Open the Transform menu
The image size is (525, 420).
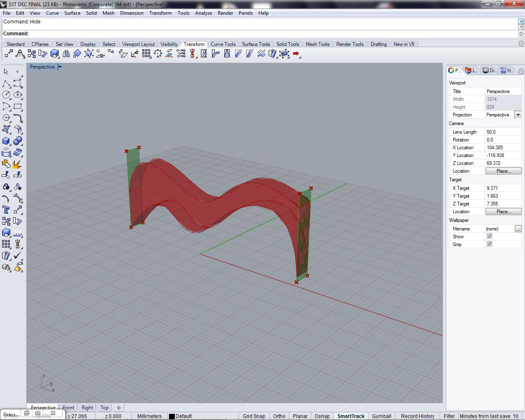pyautogui.click(x=160, y=13)
